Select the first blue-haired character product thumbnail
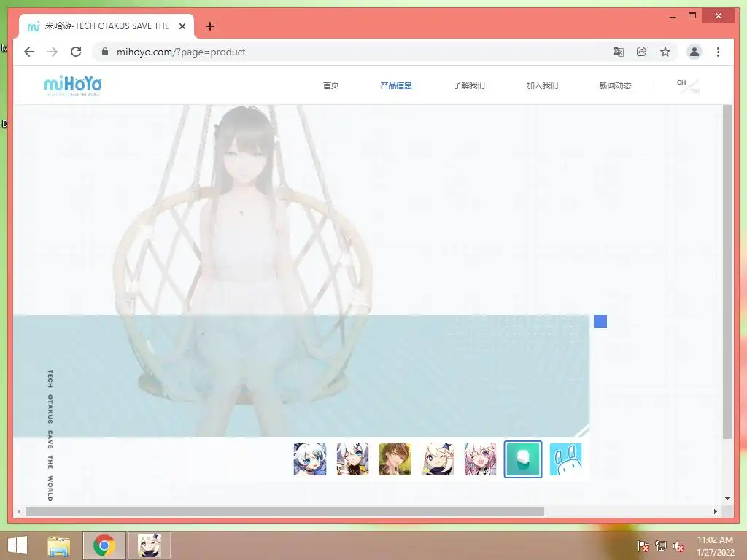The image size is (747, 560). (310, 459)
